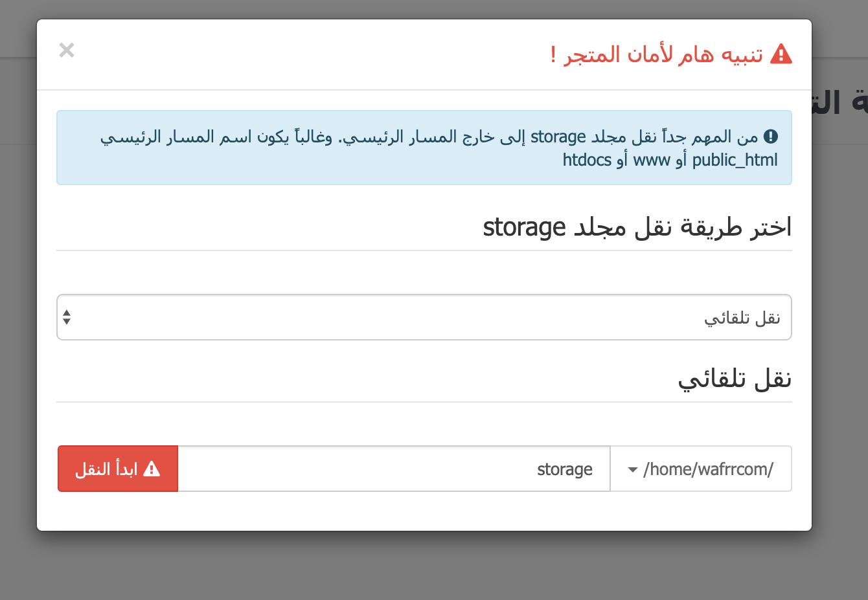Click the storage folder name input field

tap(394, 469)
